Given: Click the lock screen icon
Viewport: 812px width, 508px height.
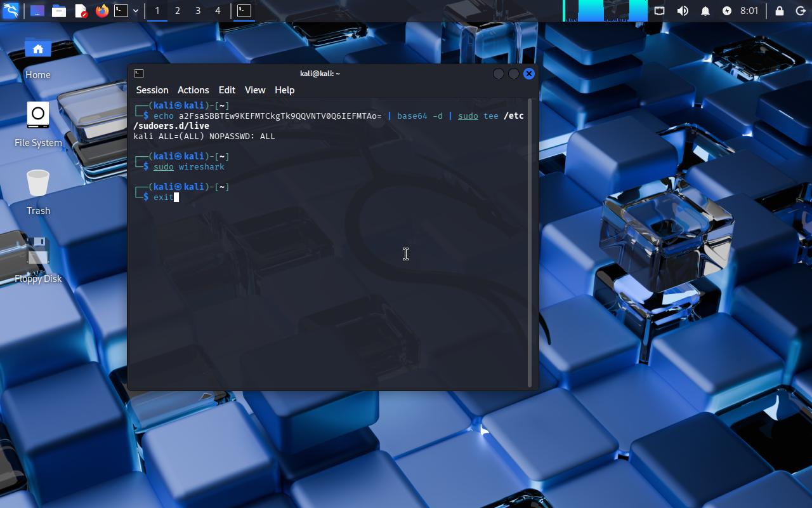Looking at the screenshot, I should 779,11.
